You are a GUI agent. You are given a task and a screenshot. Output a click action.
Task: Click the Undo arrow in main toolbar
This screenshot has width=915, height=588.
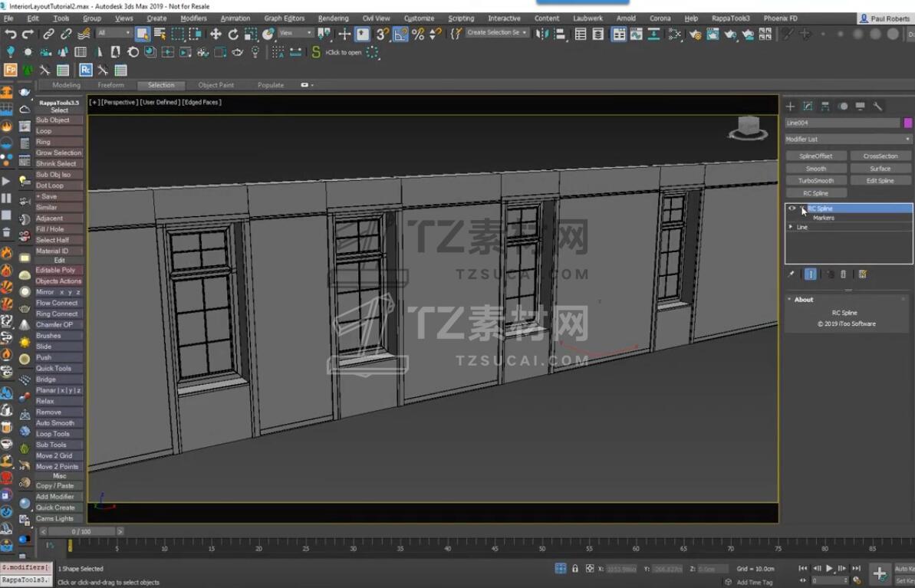11,34
